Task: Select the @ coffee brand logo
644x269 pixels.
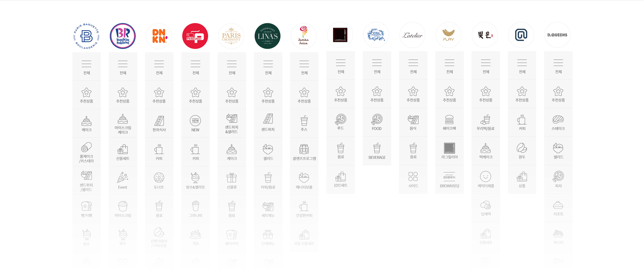Action: coord(521,35)
